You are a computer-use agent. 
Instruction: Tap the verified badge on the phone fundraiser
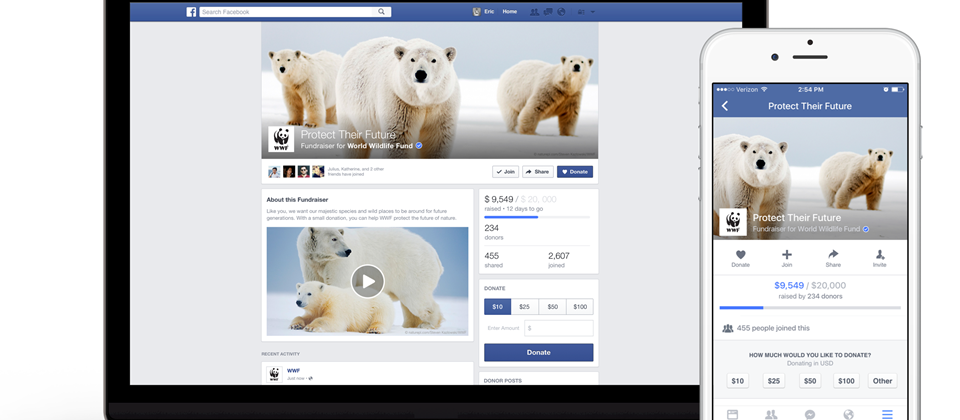click(866, 229)
